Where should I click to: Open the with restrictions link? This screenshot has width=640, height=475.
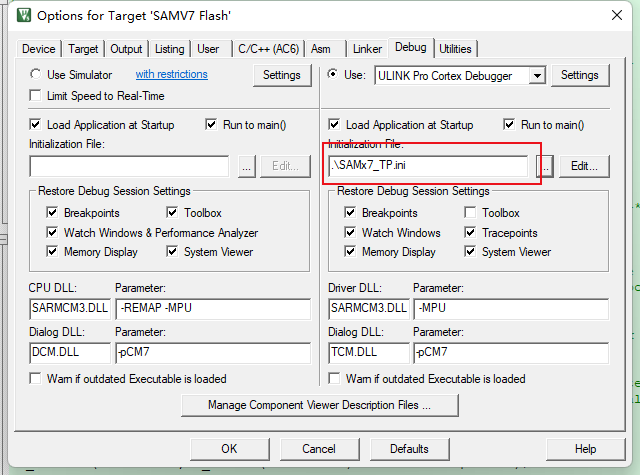point(172,75)
